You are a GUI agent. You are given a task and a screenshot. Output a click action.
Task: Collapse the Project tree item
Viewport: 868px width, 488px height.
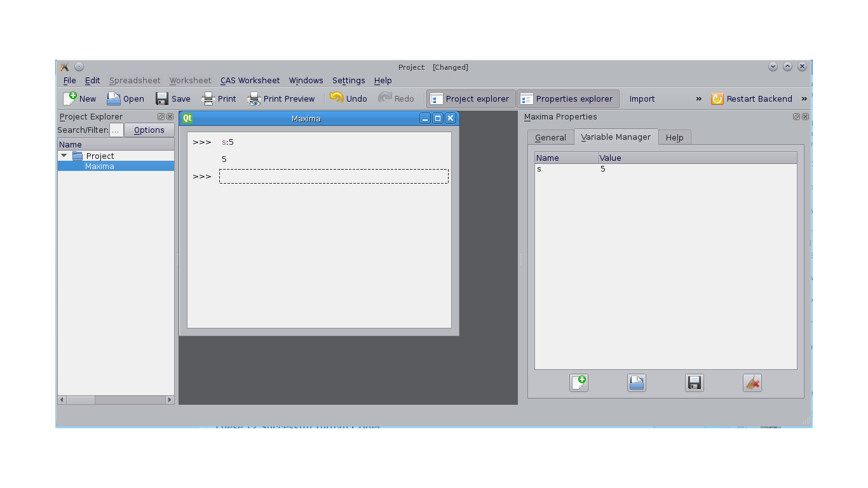pos(63,155)
